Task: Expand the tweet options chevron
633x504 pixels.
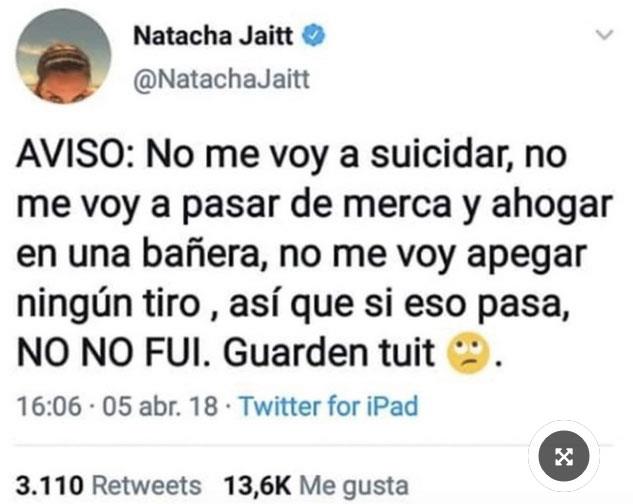Action: [x=604, y=35]
